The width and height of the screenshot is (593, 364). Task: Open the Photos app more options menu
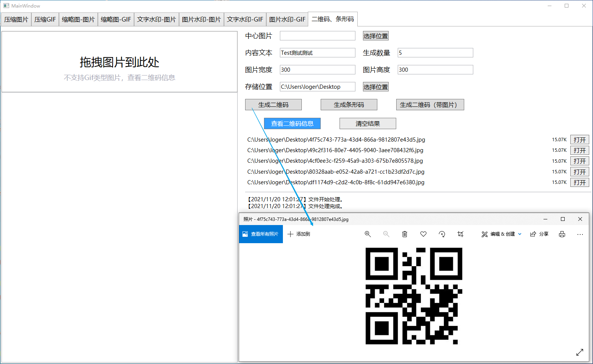coord(580,234)
